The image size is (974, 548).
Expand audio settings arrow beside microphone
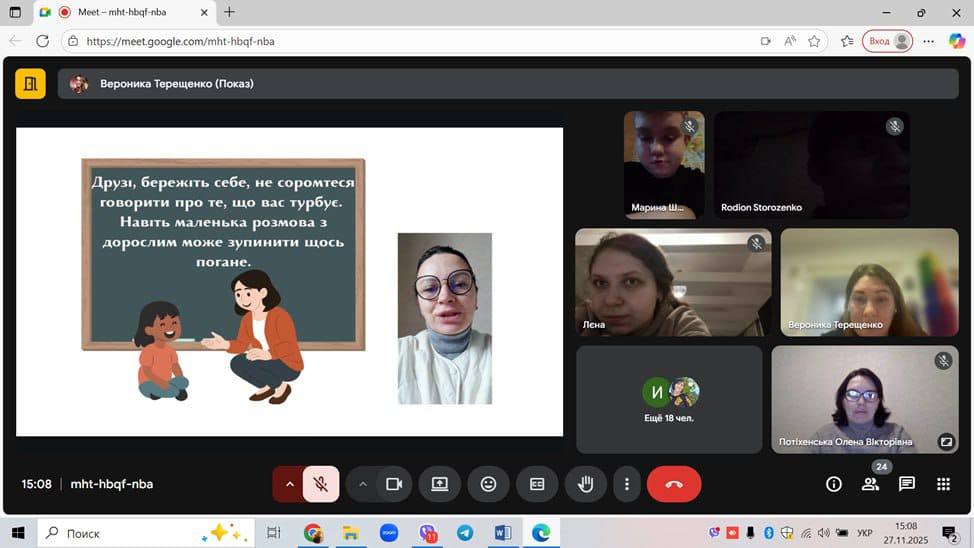point(289,484)
